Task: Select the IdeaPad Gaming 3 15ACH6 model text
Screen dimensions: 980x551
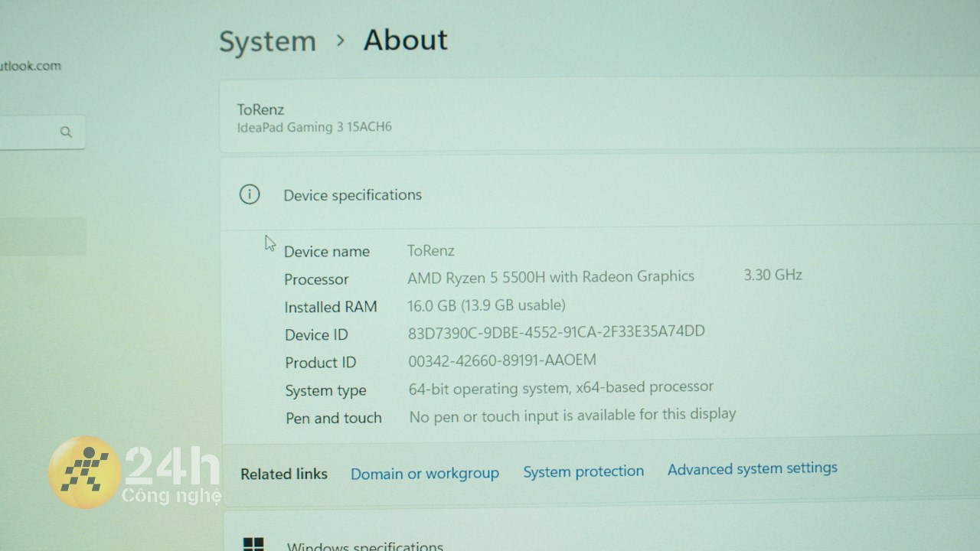Action: tap(315, 127)
